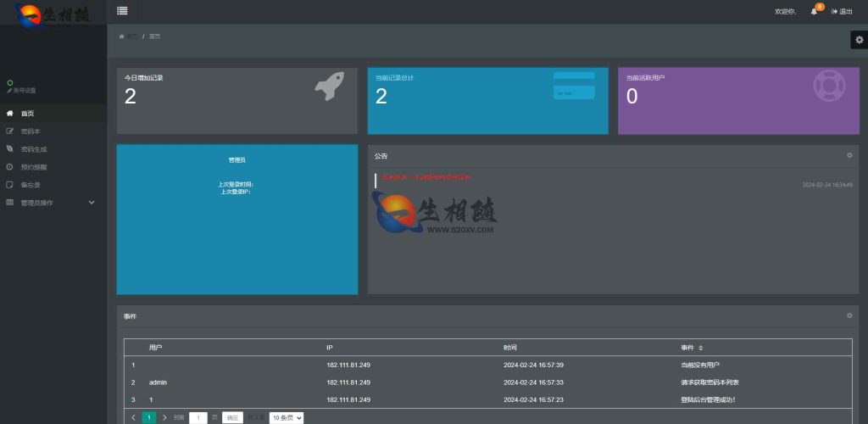Open settings cog in 公告 panel header
Viewport: 868px width, 424px height.
[849, 155]
